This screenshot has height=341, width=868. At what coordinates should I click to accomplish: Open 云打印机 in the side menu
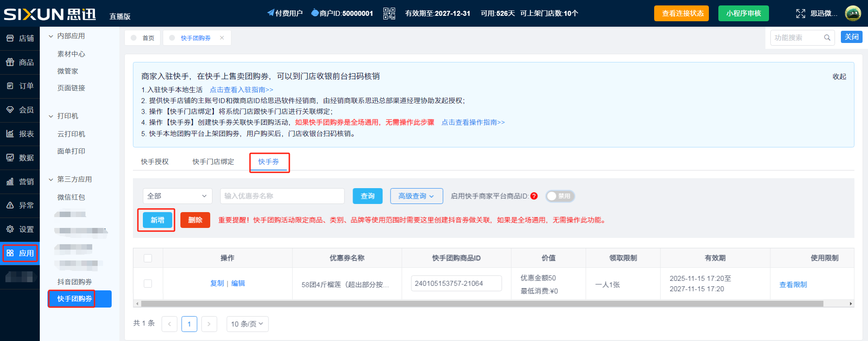(x=71, y=134)
